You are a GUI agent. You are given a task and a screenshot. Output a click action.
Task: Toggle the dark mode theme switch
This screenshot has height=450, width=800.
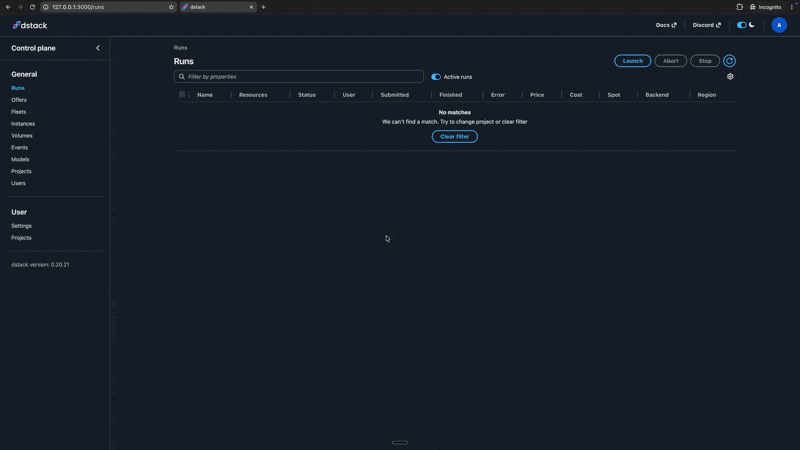click(741, 25)
